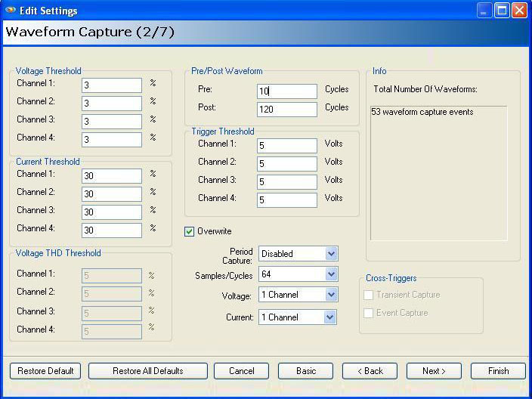Click the Cross-Triggers group label
Viewport: 532px width, 399px height.
point(391,278)
